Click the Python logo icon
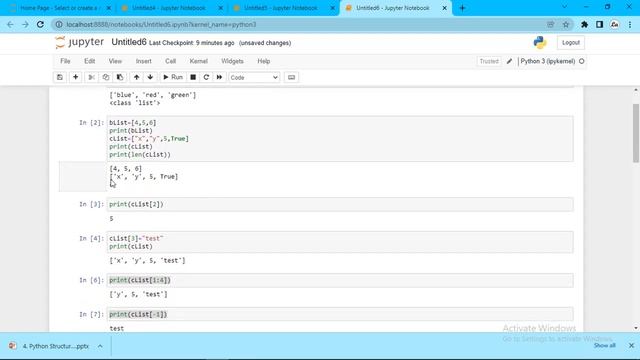This screenshot has width=640, height=360. [540, 42]
